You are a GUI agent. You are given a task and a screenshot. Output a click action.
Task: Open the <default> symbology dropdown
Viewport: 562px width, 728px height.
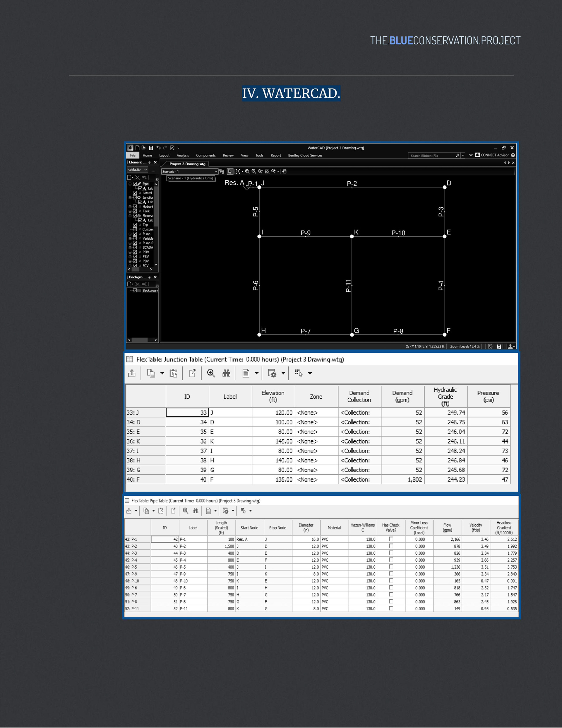click(145, 170)
